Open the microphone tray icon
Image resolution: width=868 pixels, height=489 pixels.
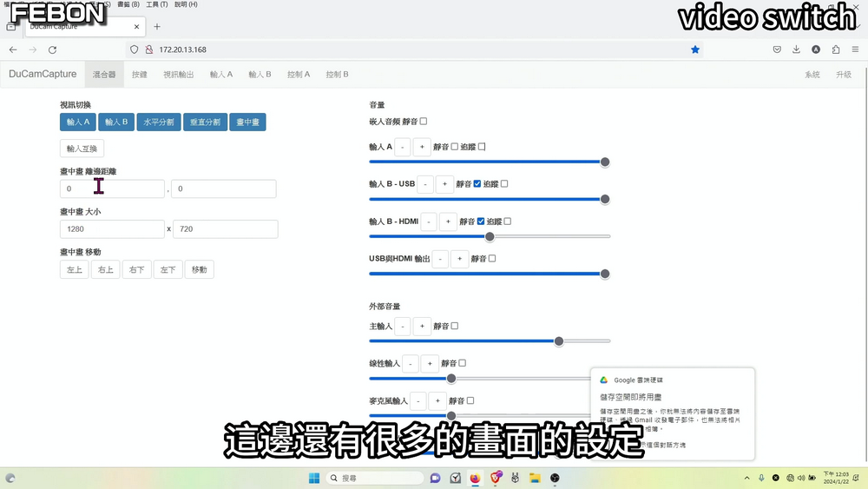(x=762, y=478)
